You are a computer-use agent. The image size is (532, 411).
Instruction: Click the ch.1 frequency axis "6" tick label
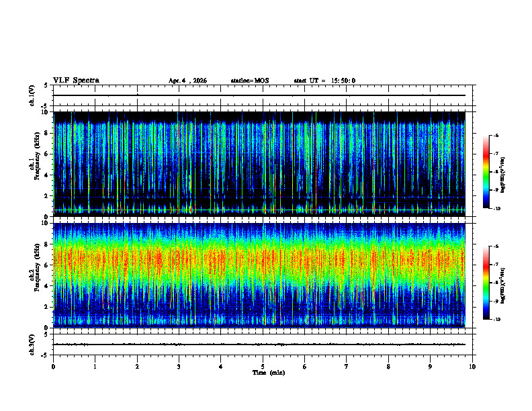point(46,154)
